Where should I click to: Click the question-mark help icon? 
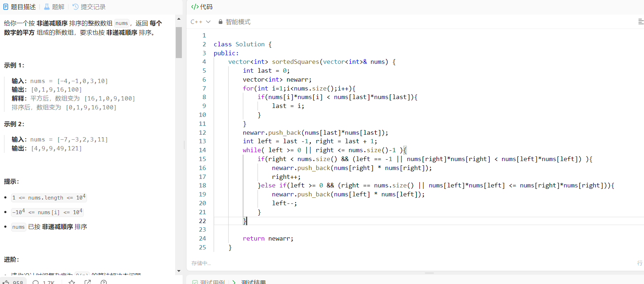click(104, 282)
